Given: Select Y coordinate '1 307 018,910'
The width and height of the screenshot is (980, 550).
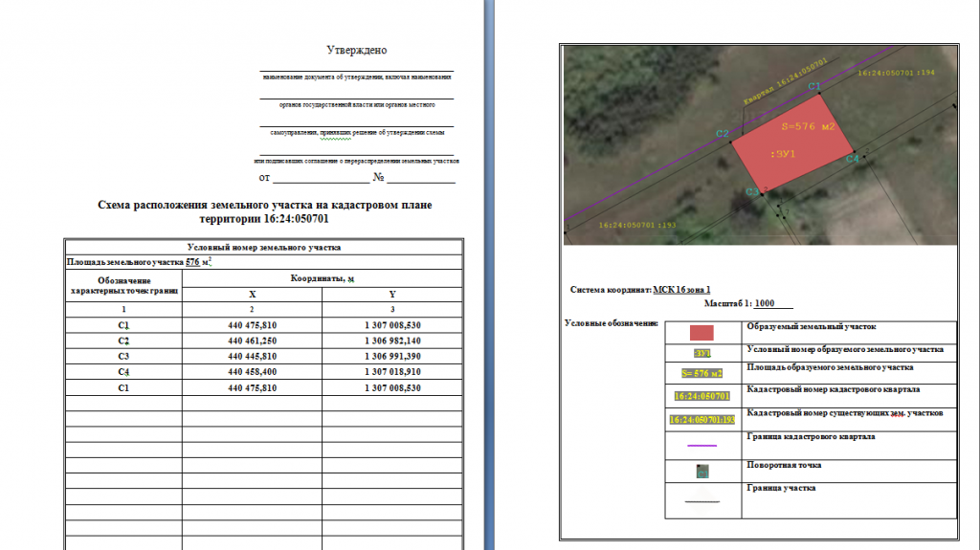Looking at the screenshot, I should point(392,372).
